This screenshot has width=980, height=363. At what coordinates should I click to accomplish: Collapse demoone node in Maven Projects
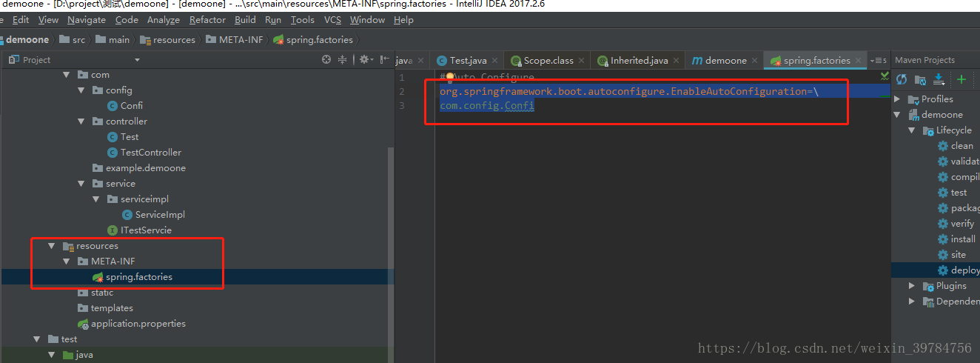coord(897,115)
